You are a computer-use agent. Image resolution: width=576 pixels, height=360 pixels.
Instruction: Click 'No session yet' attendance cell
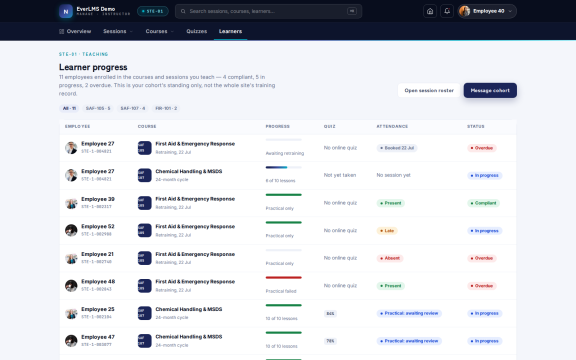(393, 175)
